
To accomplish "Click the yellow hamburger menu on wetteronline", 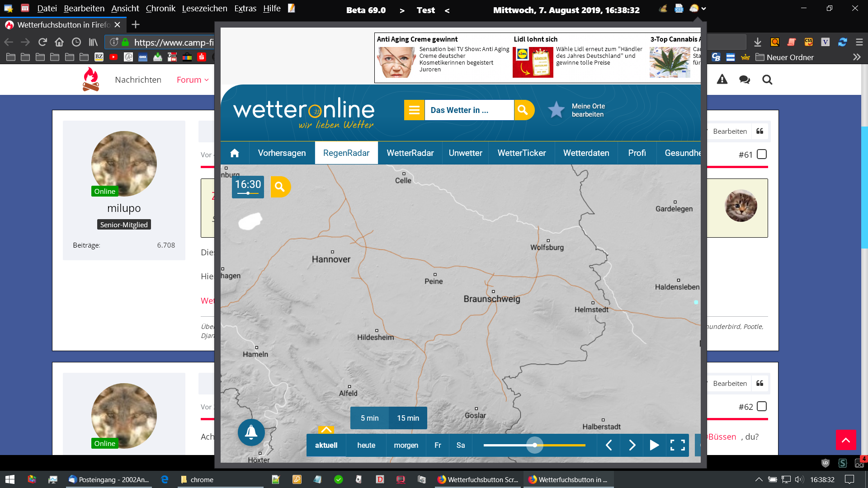I will (414, 110).
